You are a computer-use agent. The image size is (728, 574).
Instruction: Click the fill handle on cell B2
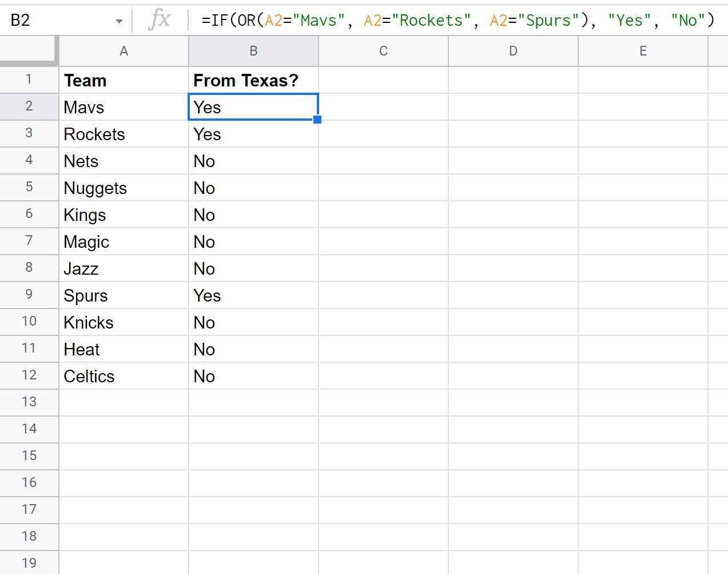(317, 120)
